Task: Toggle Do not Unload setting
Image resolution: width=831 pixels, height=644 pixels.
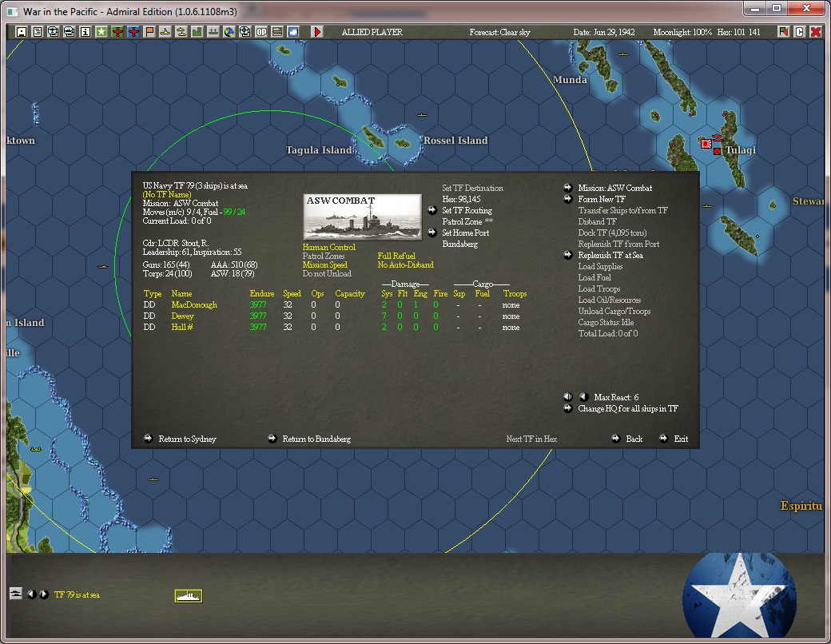Action: 327,273
